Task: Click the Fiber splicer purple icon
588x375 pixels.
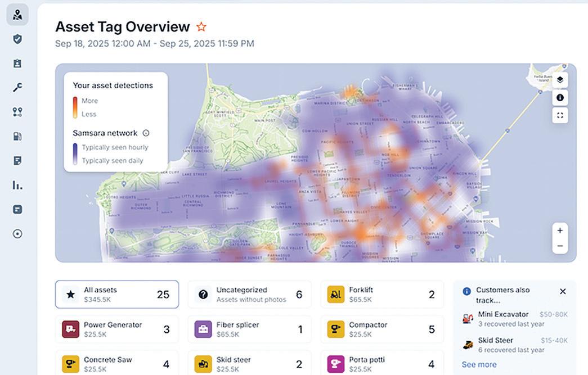Action: [203, 329]
